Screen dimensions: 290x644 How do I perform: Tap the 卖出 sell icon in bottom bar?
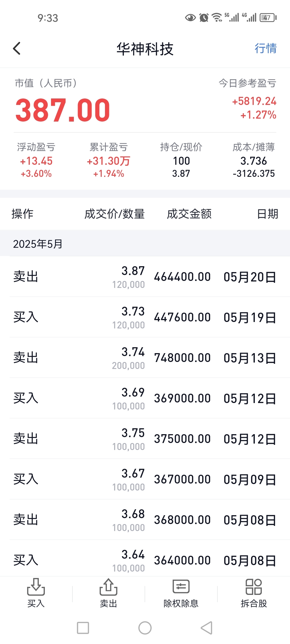click(108, 593)
